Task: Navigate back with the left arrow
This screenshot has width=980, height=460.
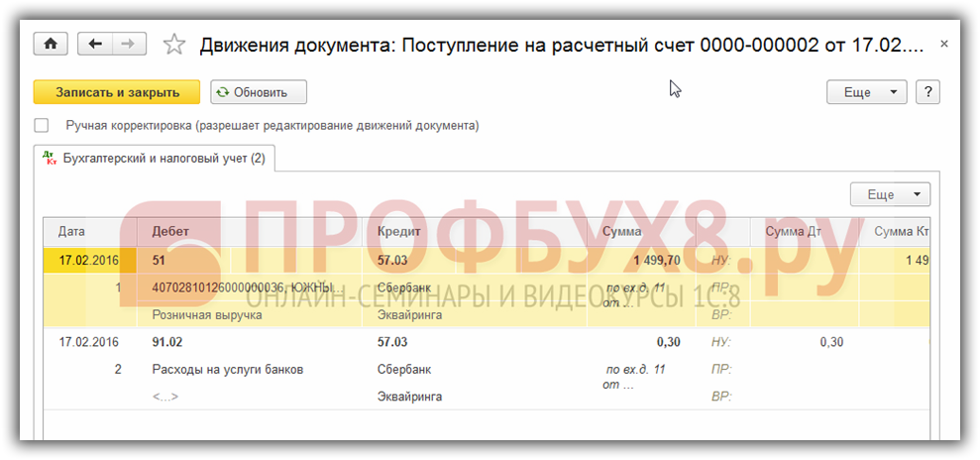Action: coord(94,44)
